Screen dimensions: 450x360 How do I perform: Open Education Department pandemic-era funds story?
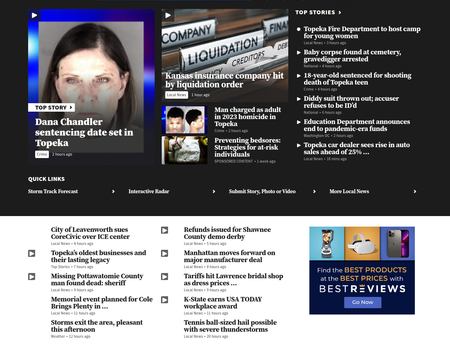pos(357,125)
